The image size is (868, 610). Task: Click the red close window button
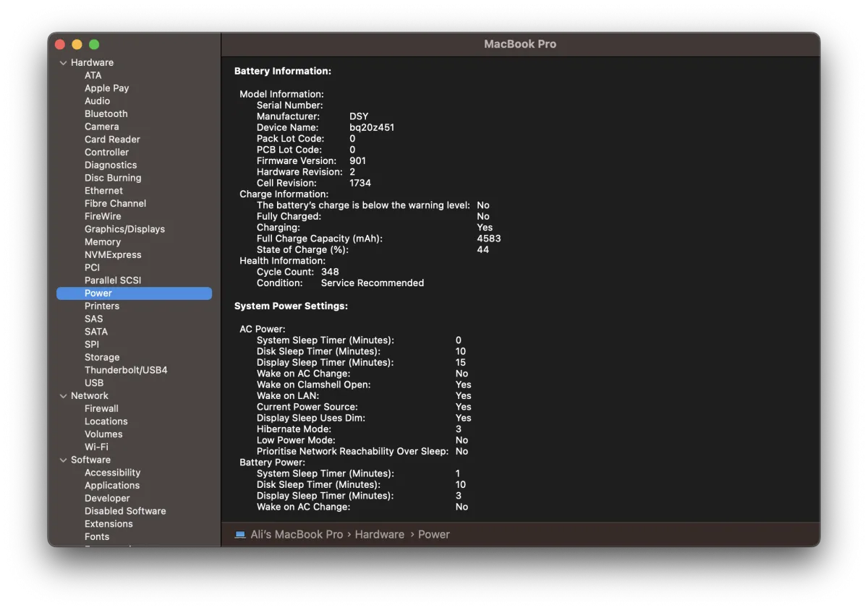pyautogui.click(x=60, y=45)
